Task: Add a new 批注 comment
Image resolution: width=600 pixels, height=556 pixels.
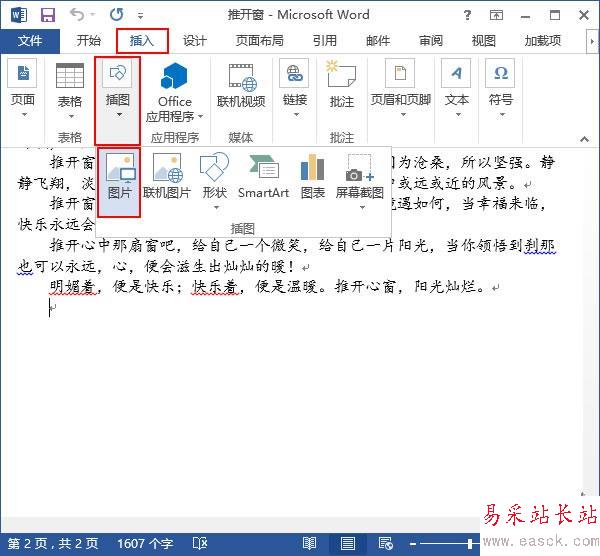Action: pyautogui.click(x=342, y=85)
